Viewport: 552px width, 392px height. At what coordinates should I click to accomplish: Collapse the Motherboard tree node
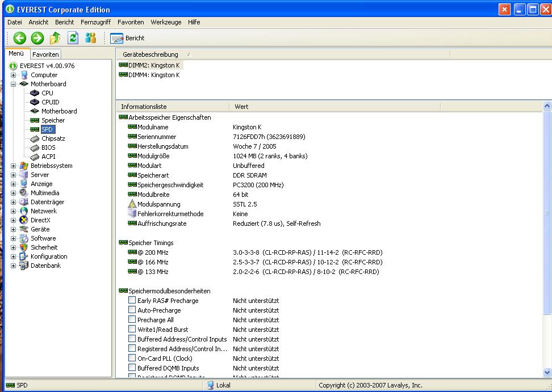pos(13,84)
